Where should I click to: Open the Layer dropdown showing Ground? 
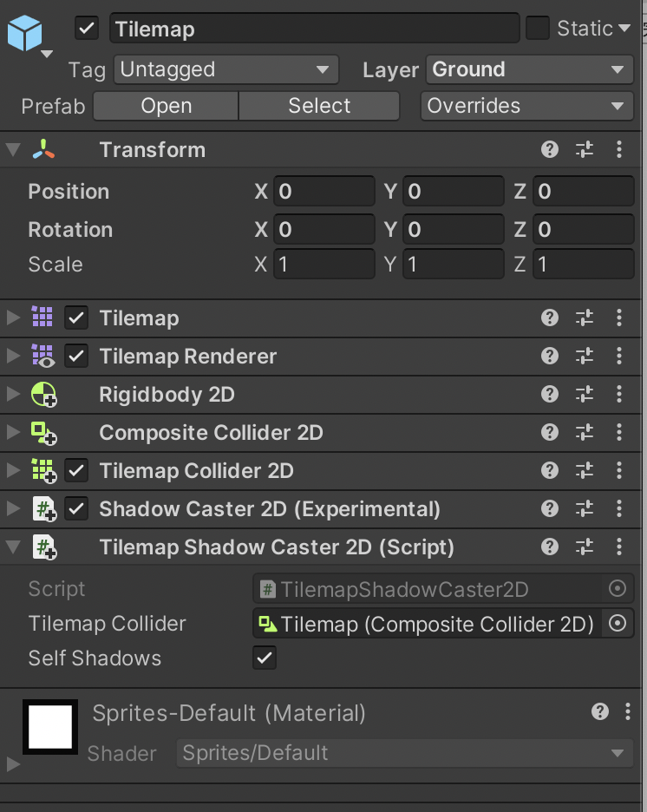click(x=529, y=69)
